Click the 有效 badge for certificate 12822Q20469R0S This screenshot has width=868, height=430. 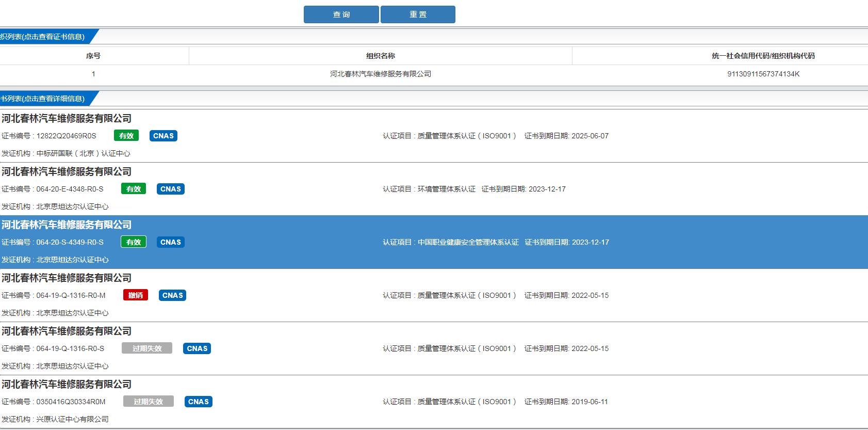point(126,136)
